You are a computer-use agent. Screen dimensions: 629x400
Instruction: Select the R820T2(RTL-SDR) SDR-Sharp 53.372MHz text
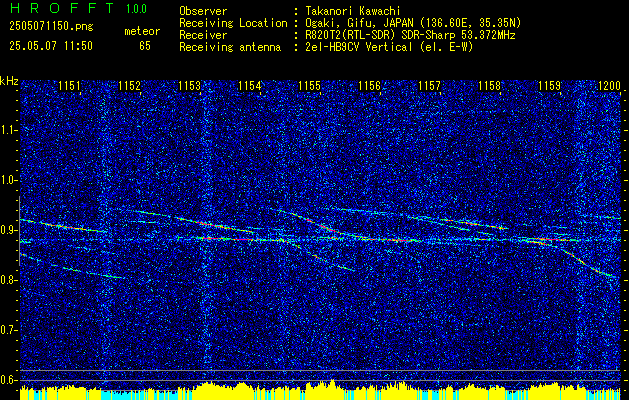411,35
